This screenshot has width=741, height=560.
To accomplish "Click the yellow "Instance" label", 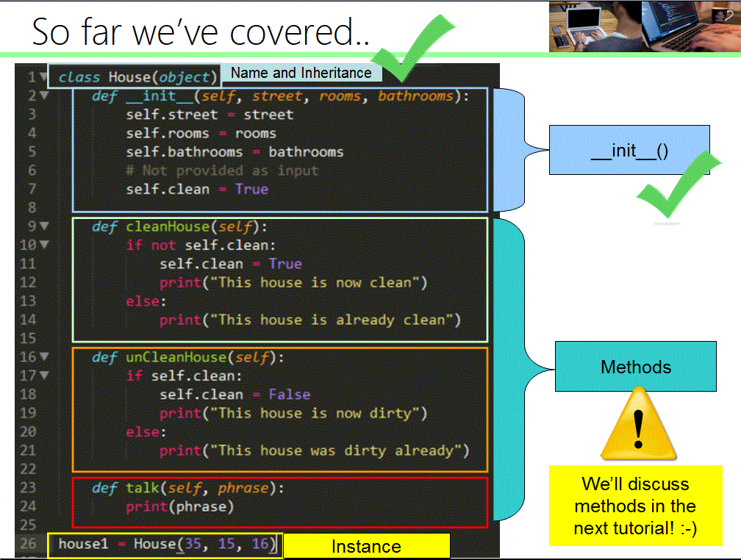I will tap(366, 546).
